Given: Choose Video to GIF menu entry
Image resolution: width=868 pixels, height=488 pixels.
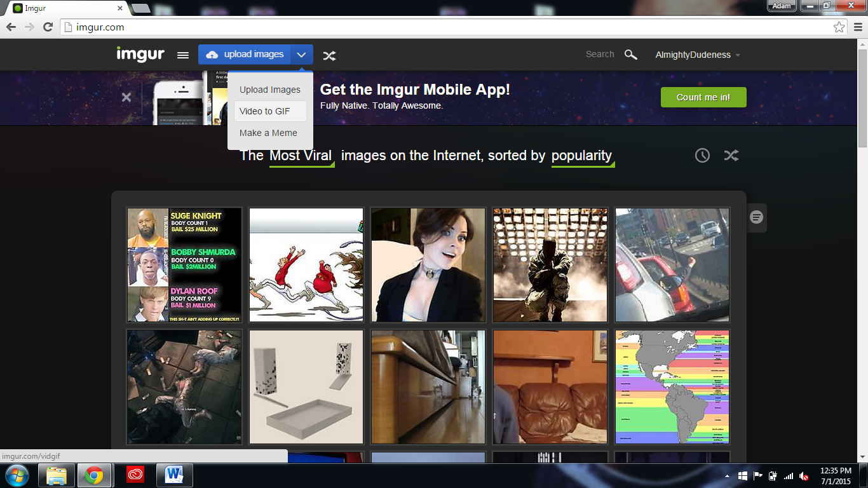Looking at the screenshot, I should click(x=270, y=111).
